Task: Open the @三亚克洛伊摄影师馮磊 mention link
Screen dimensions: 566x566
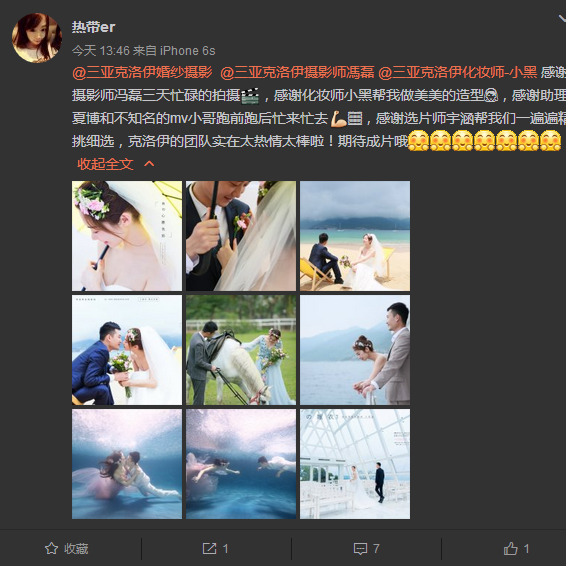Action: pos(297,73)
